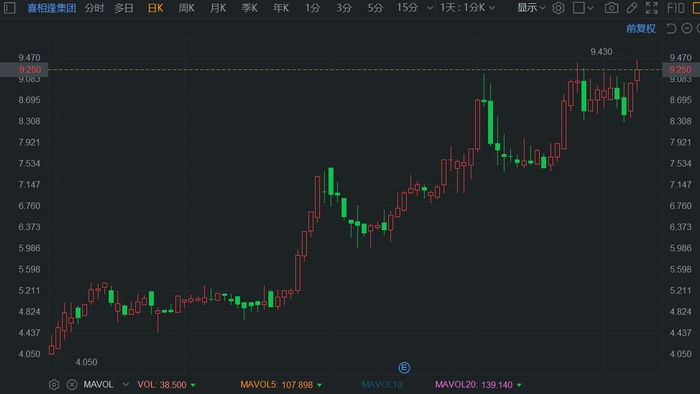Viewport: 700px width, 394px height.
Task: Select the 日K daily candlestick tab
Action: (155, 8)
